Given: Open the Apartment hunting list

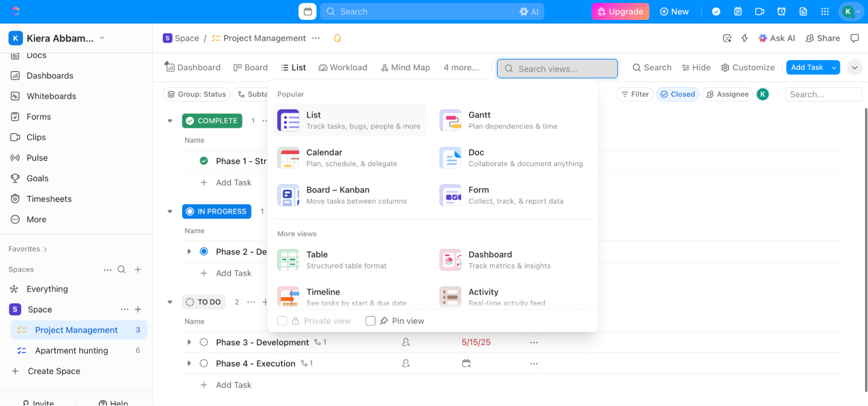Looking at the screenshot, I should click(x=72, y=350).
